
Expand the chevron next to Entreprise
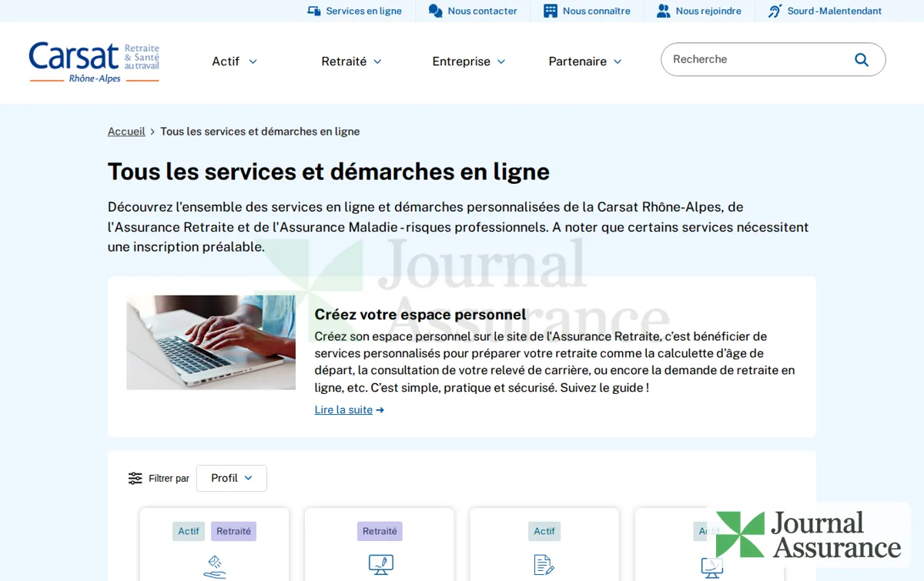pyautogui.click(x=501, y=62)
